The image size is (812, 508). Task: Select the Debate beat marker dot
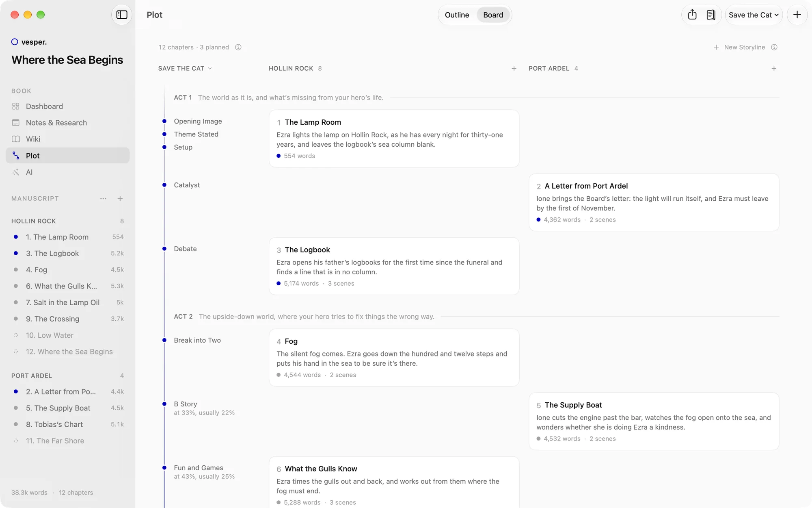164,249
